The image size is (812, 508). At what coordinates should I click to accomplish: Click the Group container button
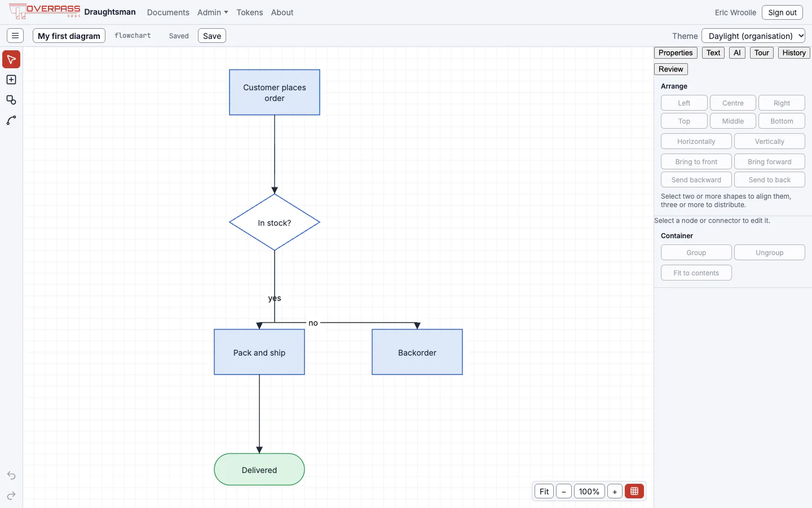(696, 252)
